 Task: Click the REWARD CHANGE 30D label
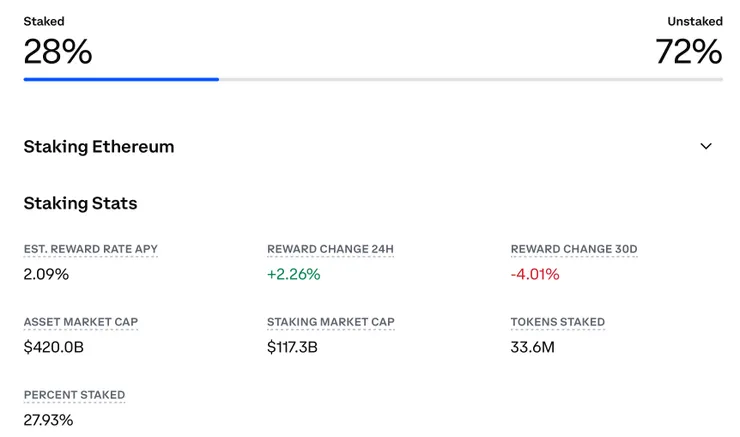574,249
